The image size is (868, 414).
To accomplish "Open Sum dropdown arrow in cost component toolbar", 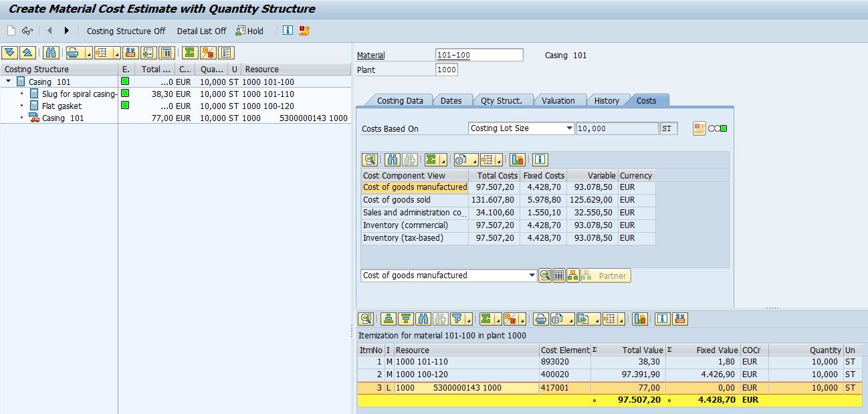I will (x=442, y=160).
